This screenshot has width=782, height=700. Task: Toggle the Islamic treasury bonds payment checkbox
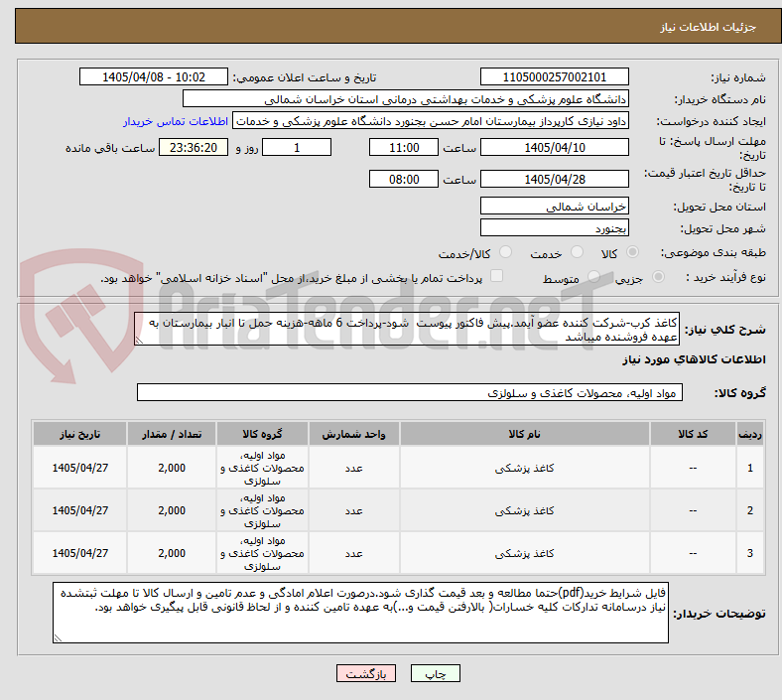click(497, 276)
